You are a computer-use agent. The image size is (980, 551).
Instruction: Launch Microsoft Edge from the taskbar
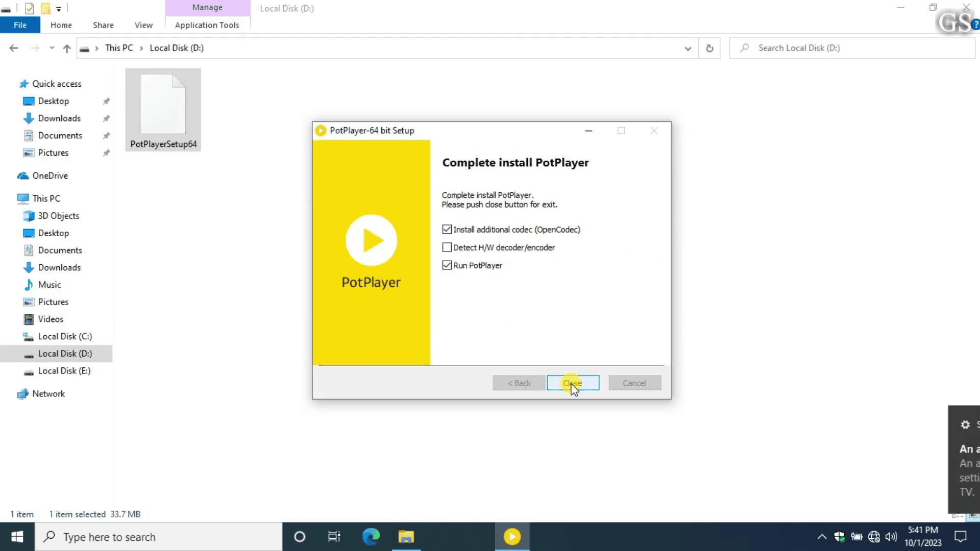(371, 537)
